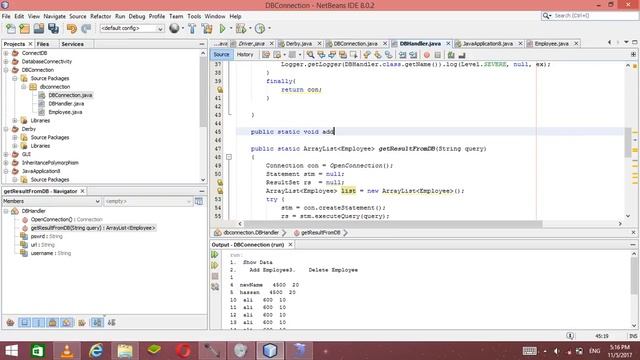Image resolution: width=640 pixels, height=360 pixels.
Task: Switch to the Files tab
Action: tap(42, 44)
